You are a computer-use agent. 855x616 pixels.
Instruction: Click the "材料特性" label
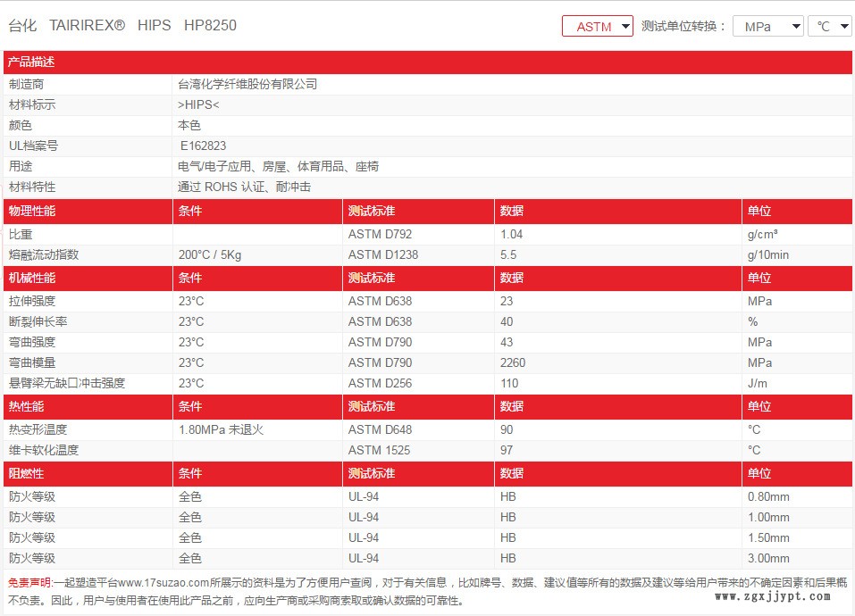32,187
